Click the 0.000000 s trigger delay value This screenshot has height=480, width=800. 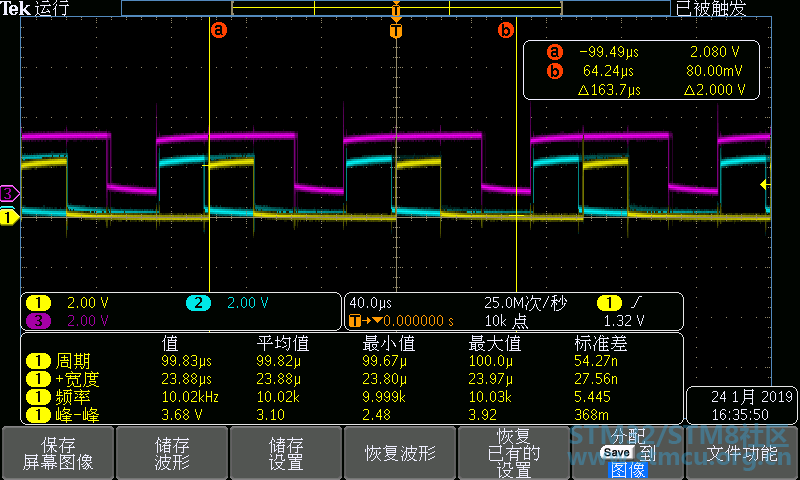tap(418, 321)
